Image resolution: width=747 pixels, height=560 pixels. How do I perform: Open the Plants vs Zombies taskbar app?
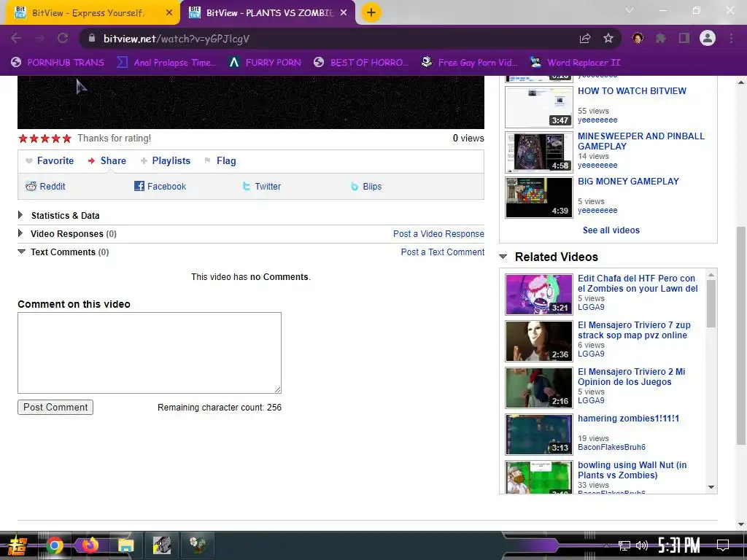197,545
